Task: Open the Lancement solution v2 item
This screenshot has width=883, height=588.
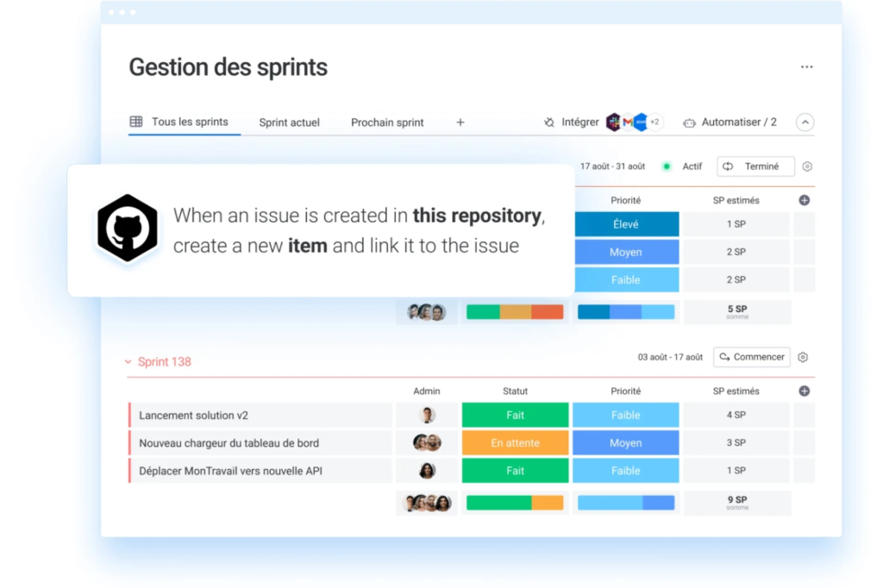Action: point(194,416)
